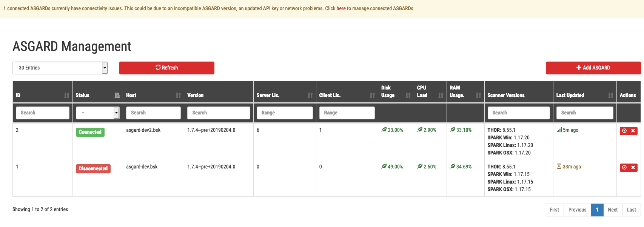This screenshot has width=644, height=227.
Task: Click the X delete icon for asgard-dev2.bsk
Action: 633,131
